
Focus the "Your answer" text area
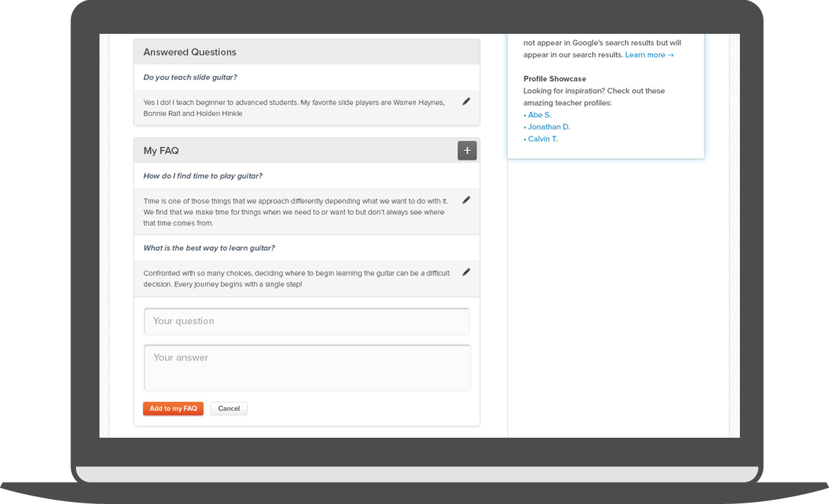(x=307, y=368)
